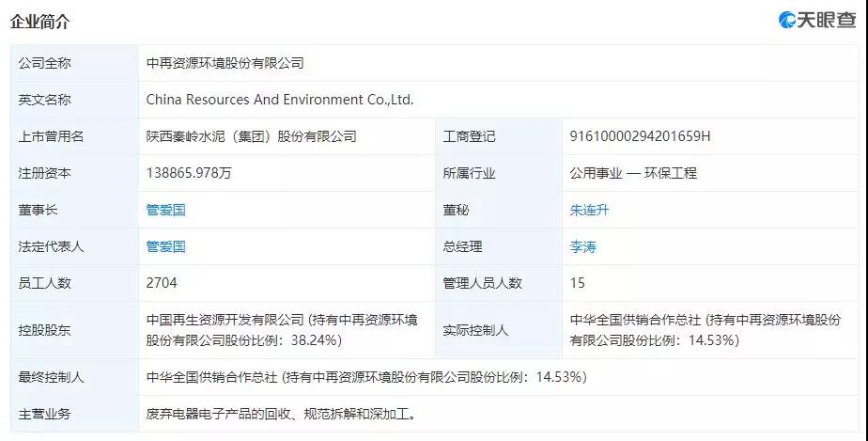Click the 天眼查 logo icon

787,20
